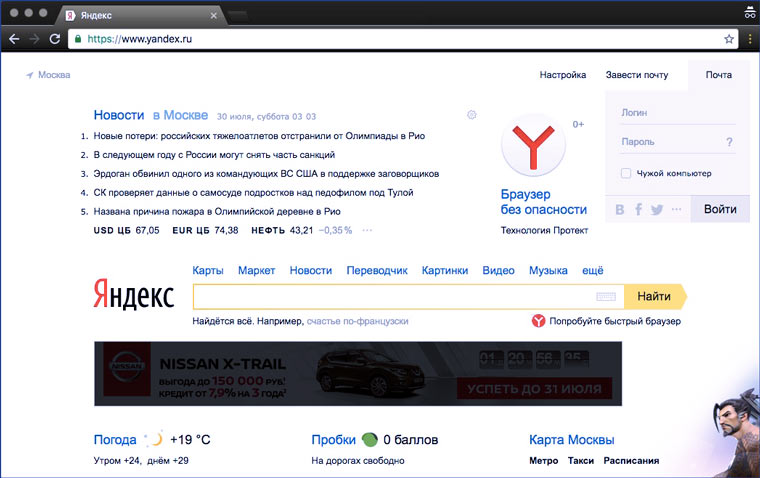Open Новости in the services row

[311, 271]
